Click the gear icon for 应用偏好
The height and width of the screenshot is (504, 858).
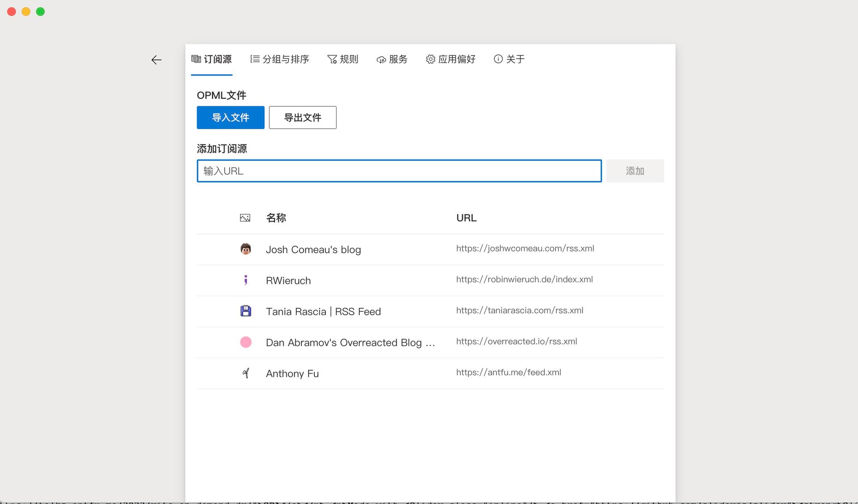(430, 59)
